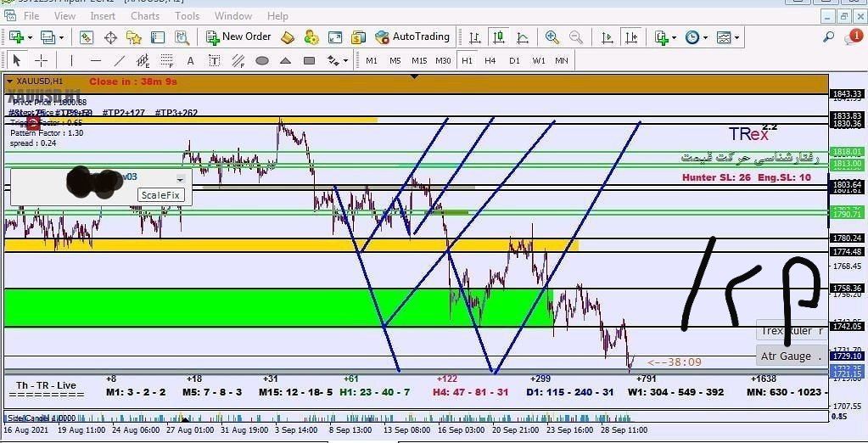Click the Atr Gauge button

(x=792, y=356)
